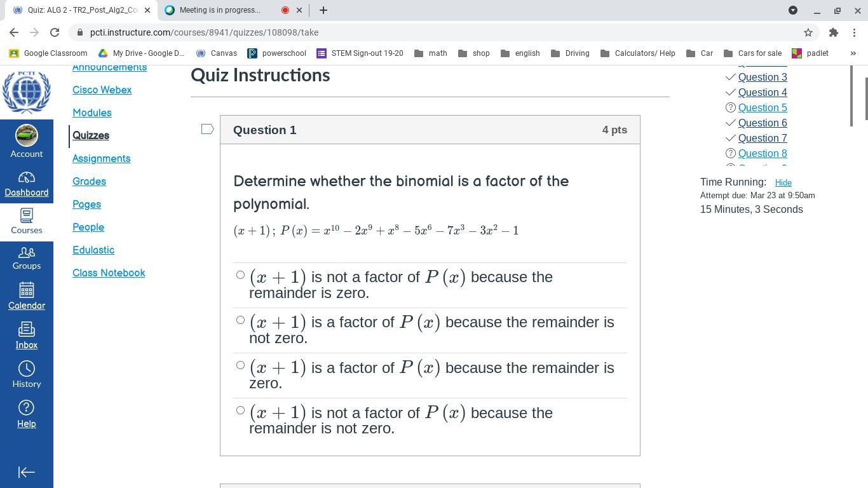Jump to Question 7
The width and height of the screenshot is (868, 488).
[x=763, y=139]
